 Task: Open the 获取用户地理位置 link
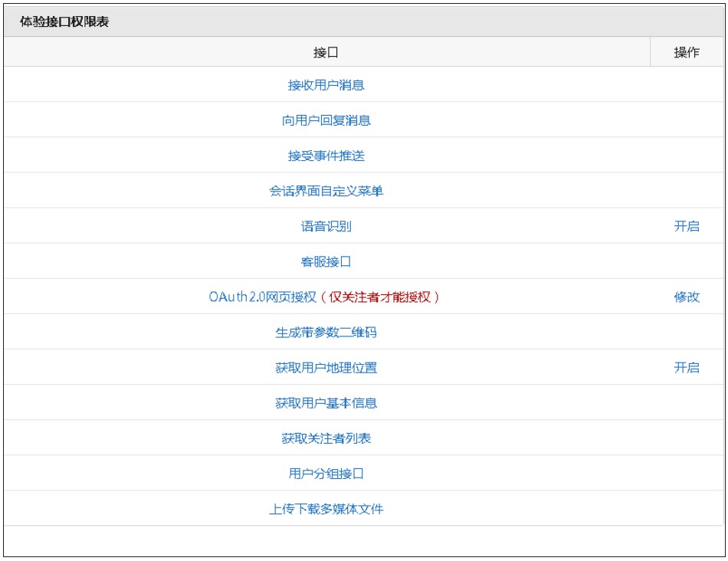(326, 367)
